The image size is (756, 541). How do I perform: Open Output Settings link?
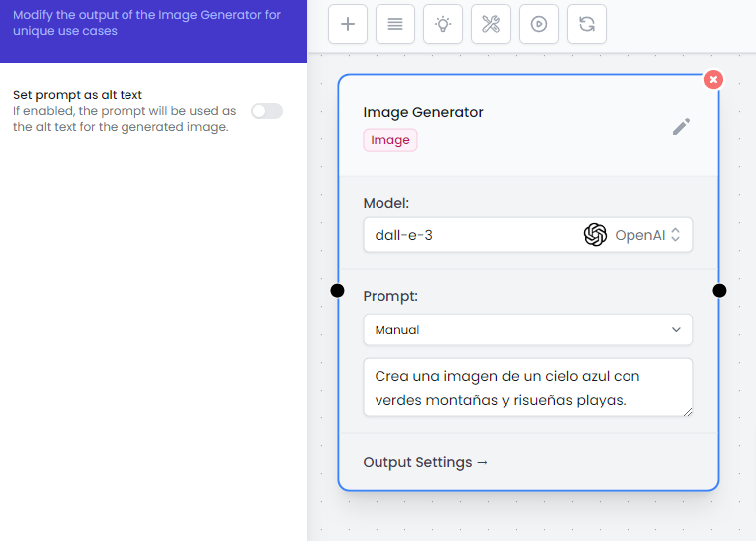(425, 462)
